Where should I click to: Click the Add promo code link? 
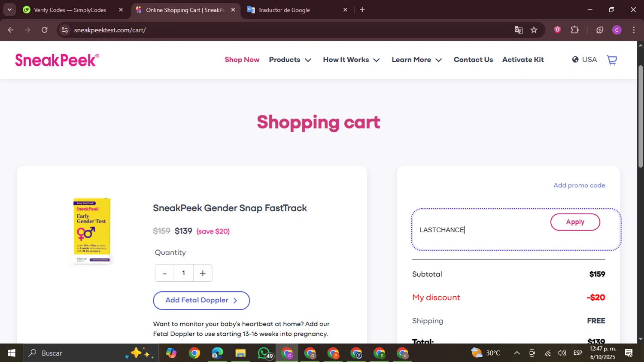point(579,186)
